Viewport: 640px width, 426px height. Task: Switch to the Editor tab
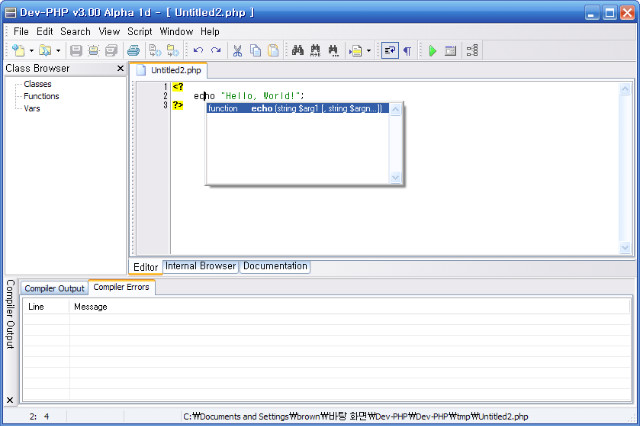pos(146,267)
